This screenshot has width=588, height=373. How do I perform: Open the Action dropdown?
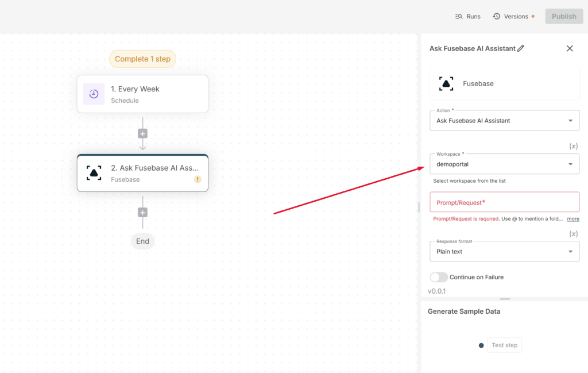point(504,121)
